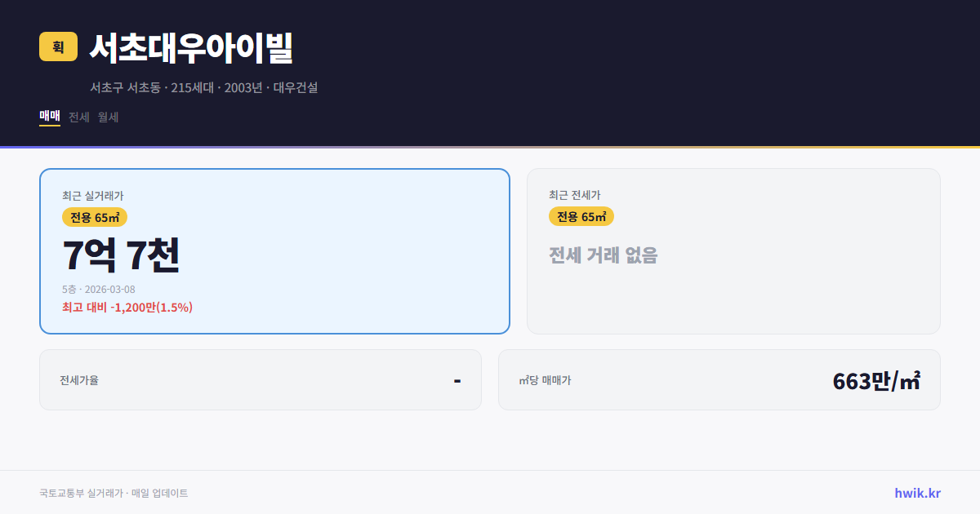Switch to the 전세 tab

pyautogui.click(x=78, y=117)
